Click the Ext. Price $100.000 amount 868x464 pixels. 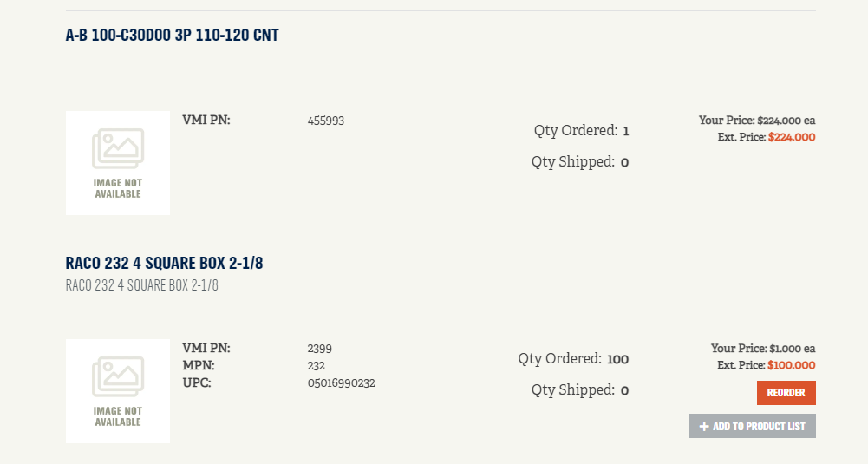point(791,365)
